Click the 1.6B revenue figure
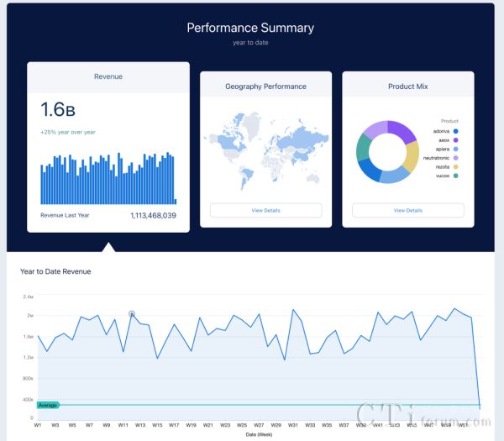504x441 pixels. tap(59, 110)
